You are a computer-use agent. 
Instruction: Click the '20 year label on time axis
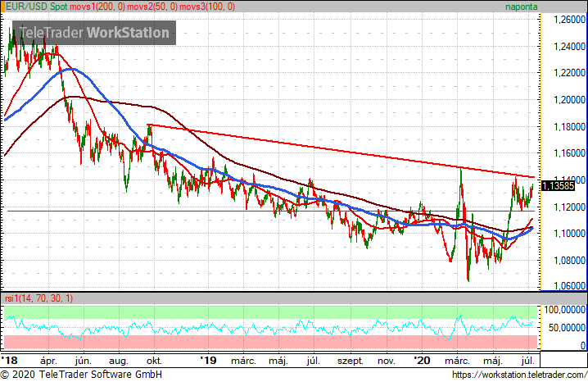tap(422, 361)
